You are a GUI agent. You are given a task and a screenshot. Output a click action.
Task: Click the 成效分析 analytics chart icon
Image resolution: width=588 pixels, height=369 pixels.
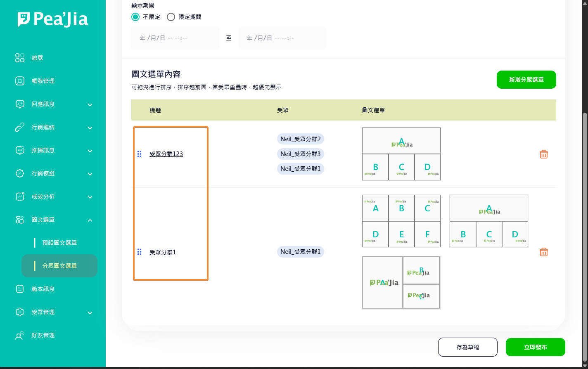(x=20, y=196)
